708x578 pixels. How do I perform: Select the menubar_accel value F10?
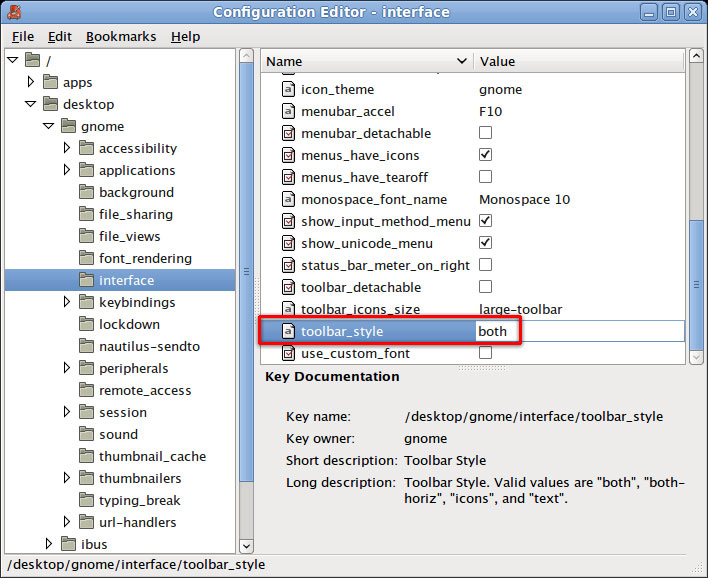[x=490, y=111]
